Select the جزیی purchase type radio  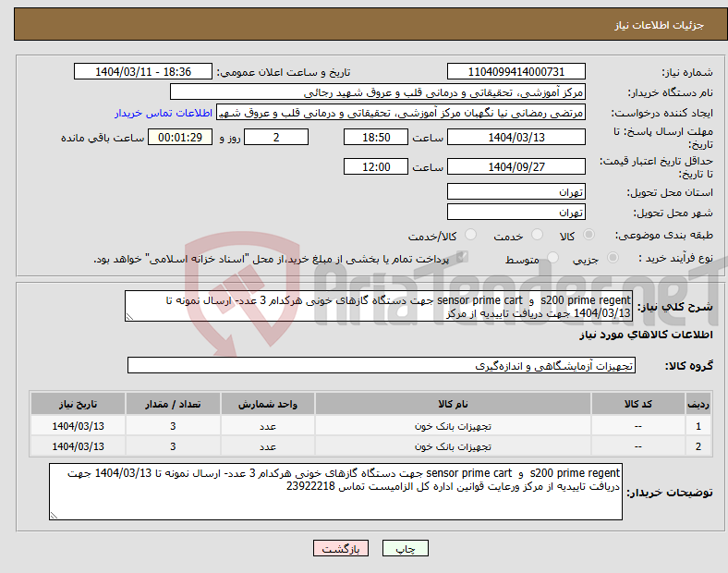pos(613,257)
